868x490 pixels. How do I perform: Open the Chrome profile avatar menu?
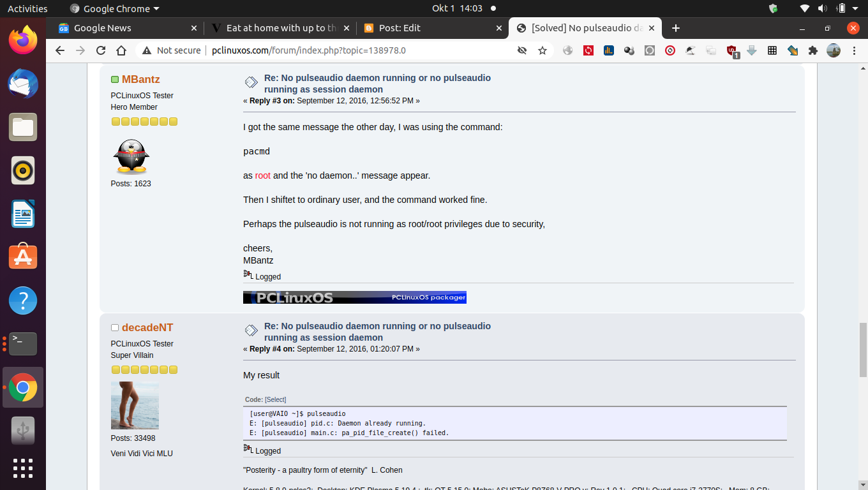(x=834, y=50)
